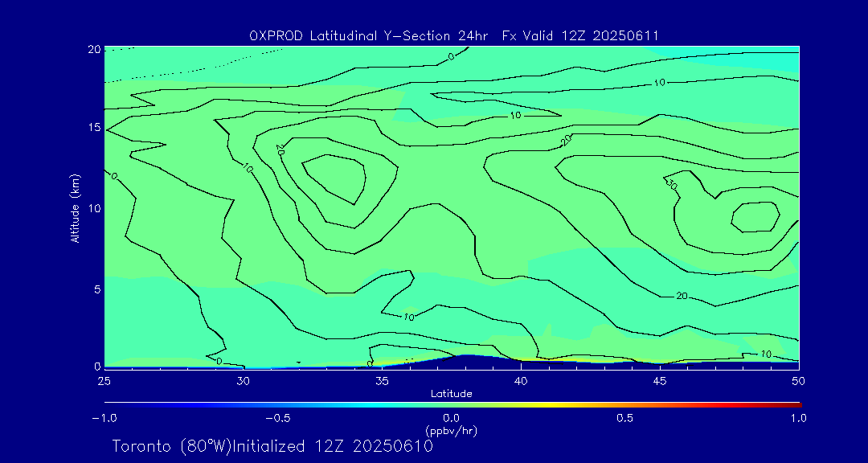This screenshot has width=868, height=463.
Task: Click the 20 contour label near latitude 31 at 14 km
Action: pos(280,149)
